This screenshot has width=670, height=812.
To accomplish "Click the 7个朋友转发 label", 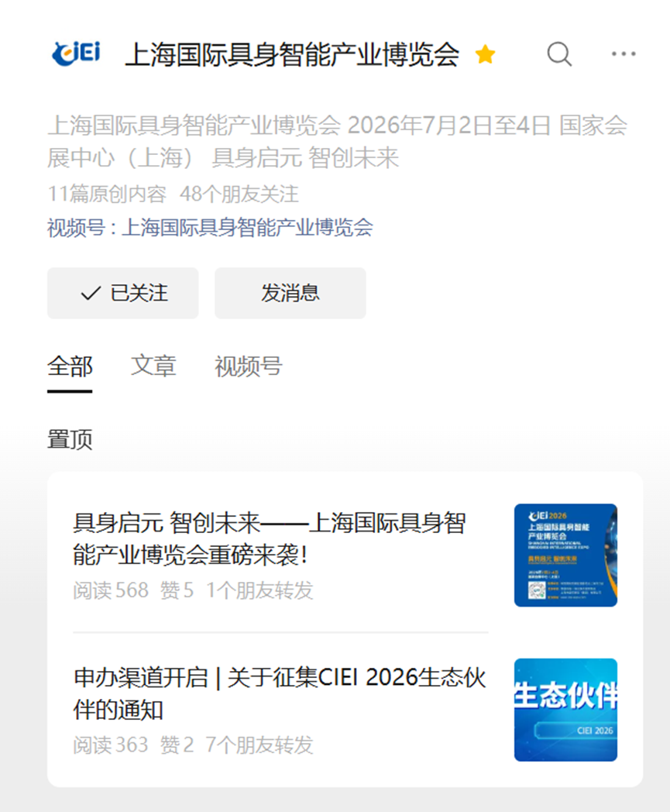I will [259, 745].
